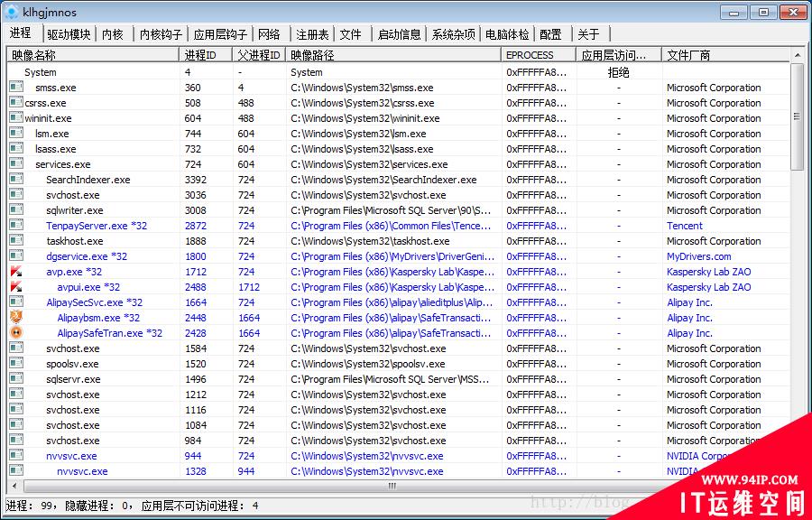Click the smss.exe image path cell
This screenshot has width=812, height=520.
coord(362,88)
